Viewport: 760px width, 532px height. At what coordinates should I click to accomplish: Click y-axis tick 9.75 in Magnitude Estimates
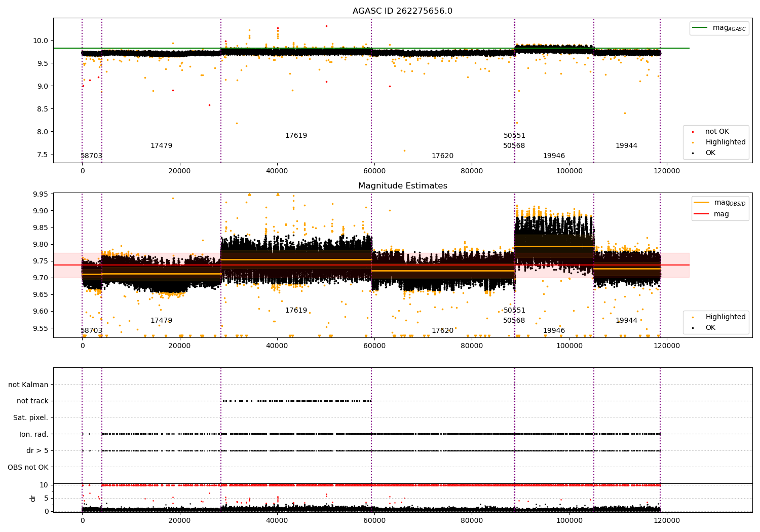coord(41,261)
